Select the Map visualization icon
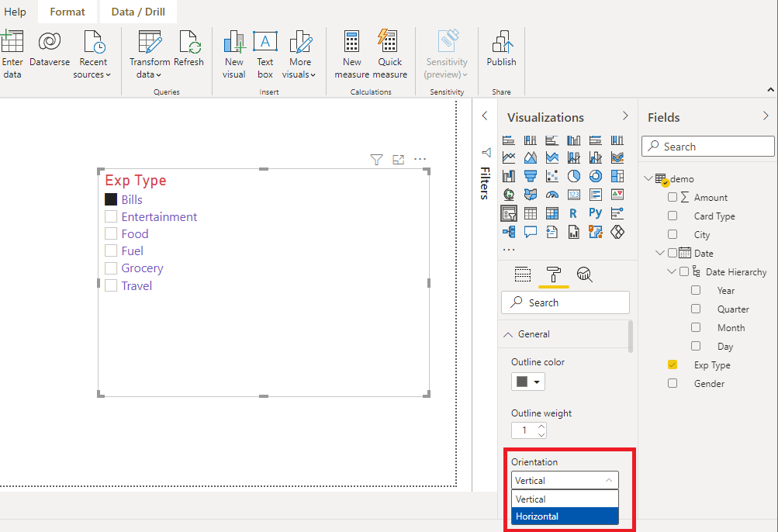778x532 pixels. (x=509, y=194)
